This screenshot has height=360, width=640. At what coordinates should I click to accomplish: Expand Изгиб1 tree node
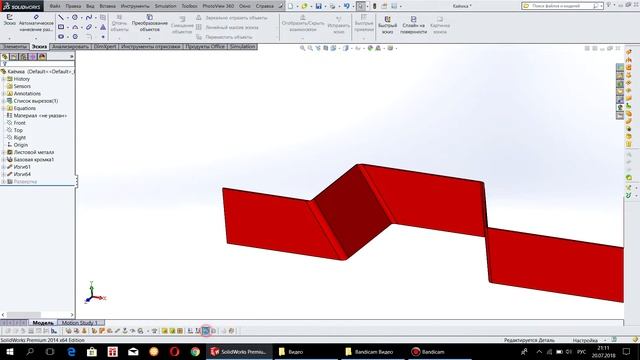pos(3,167)
